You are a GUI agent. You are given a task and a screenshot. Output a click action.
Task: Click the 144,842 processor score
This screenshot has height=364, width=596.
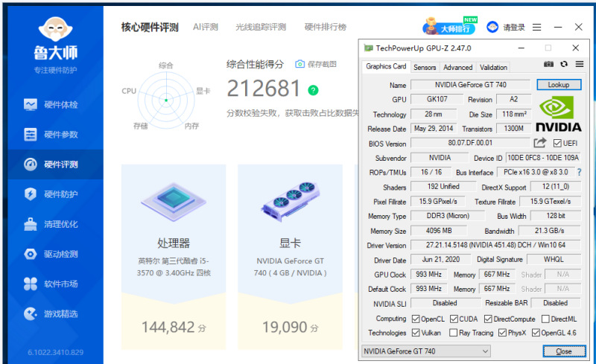click(x=168, y=327)
